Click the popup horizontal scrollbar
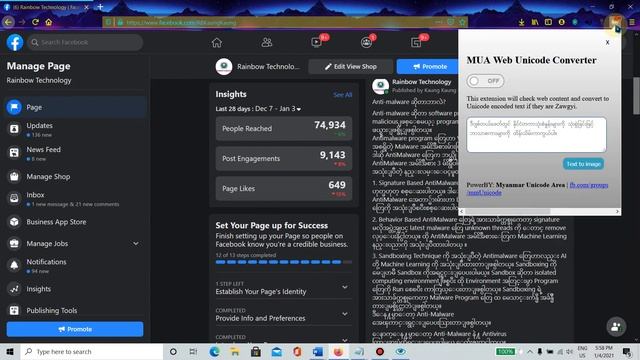 tap(507, 211)
